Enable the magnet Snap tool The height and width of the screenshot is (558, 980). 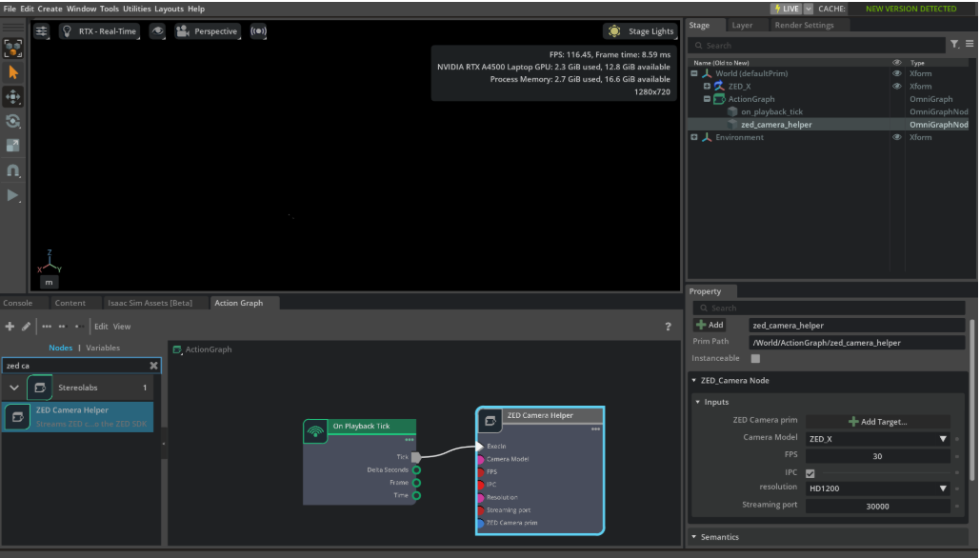pyautogui.click(x=13, y=171)
